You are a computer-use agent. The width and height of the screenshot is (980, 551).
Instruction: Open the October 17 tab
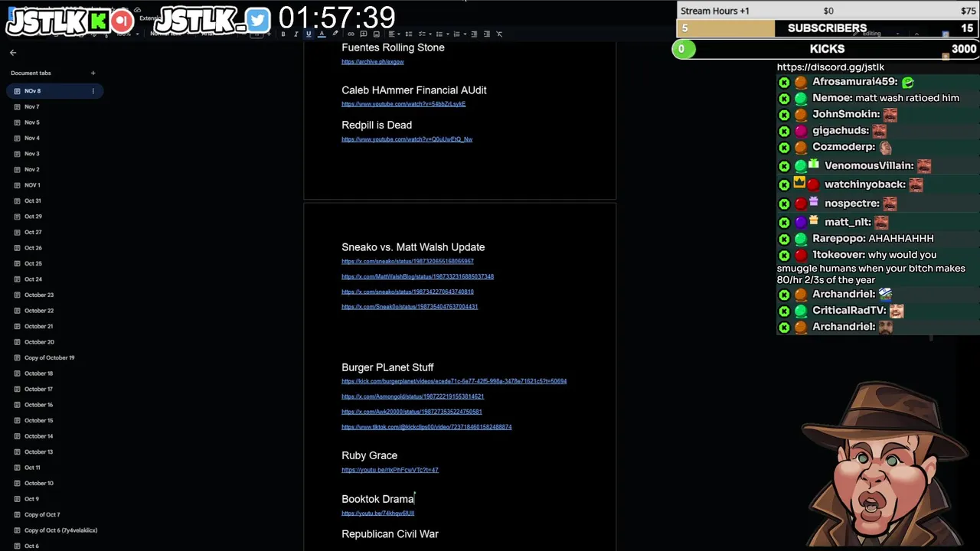(x=38, y=389)
